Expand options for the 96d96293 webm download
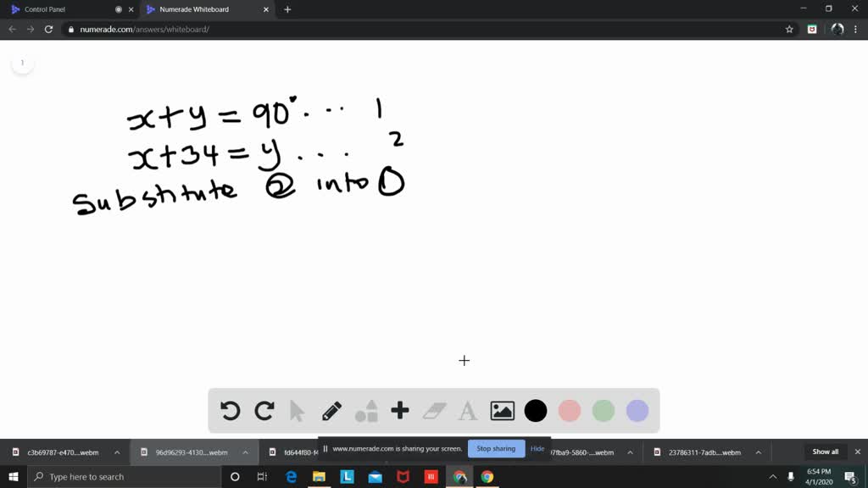868x488 pixels. 245,452
